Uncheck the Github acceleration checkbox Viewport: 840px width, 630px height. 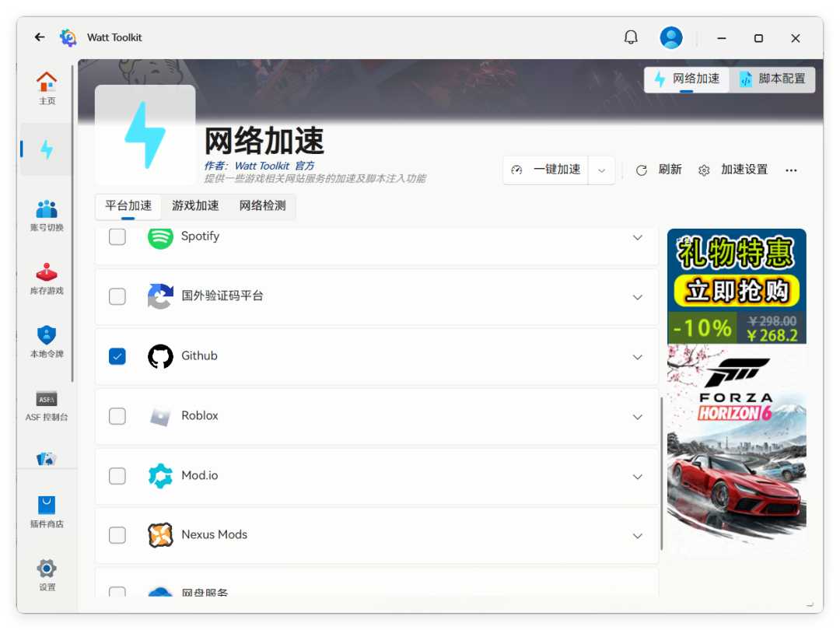117,356
